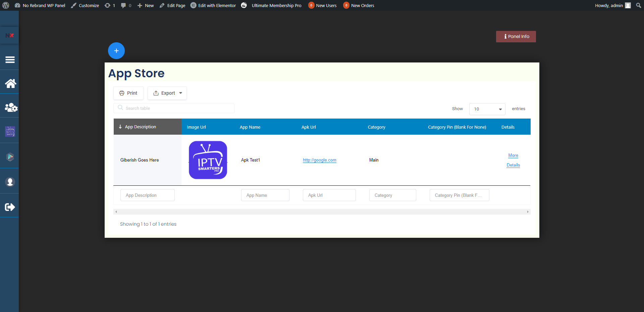This screenshot has width=644, height=312.
Task: Click Edit Page in the admin bar
Action: (172, 5)
